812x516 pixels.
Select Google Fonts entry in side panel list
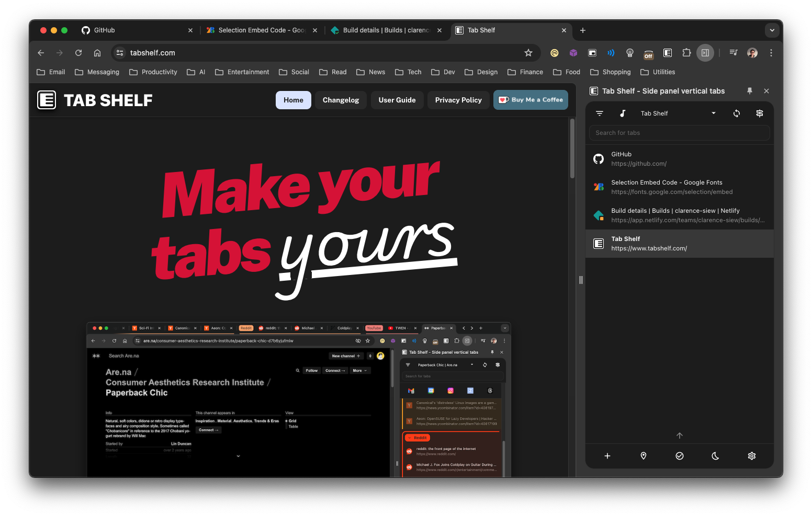coord(680,187)
